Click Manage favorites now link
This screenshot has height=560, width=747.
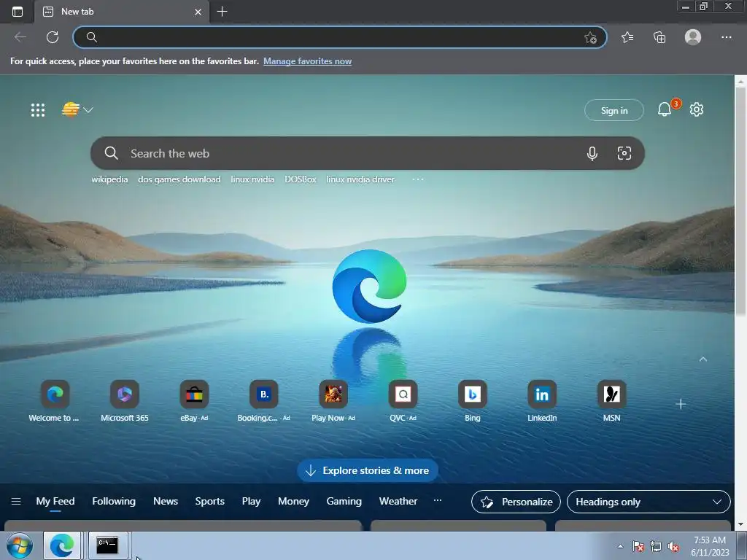click(x=307, y=61)
